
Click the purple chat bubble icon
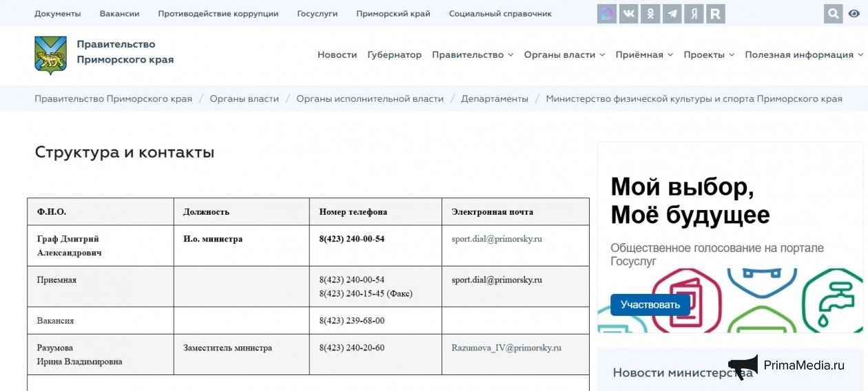pyautogui.click(x=606, y=14)
